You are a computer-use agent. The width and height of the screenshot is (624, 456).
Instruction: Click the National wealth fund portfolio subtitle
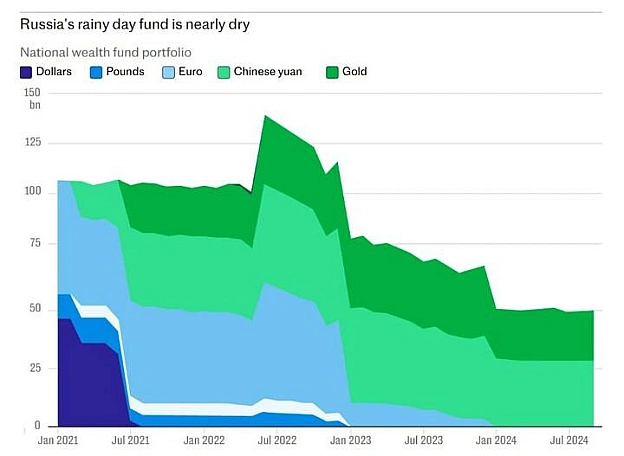tap(106, 53)
